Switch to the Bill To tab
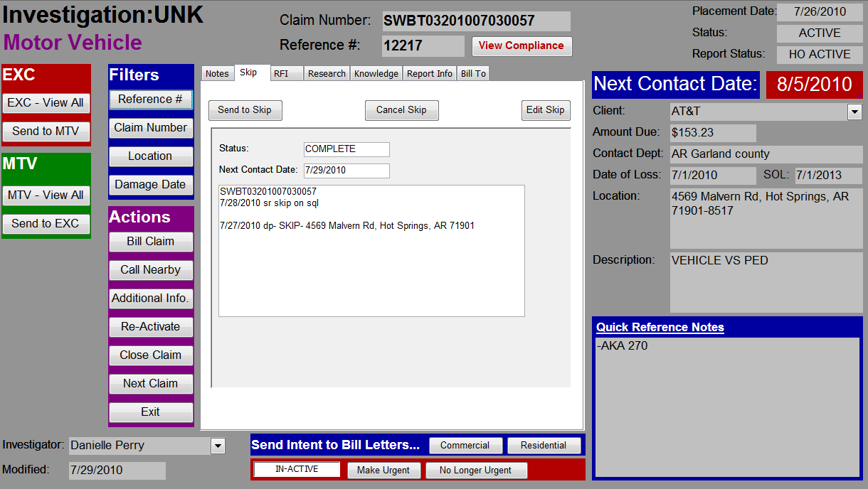This screenshot has height=489, width=868. click(x=473, y=73)
